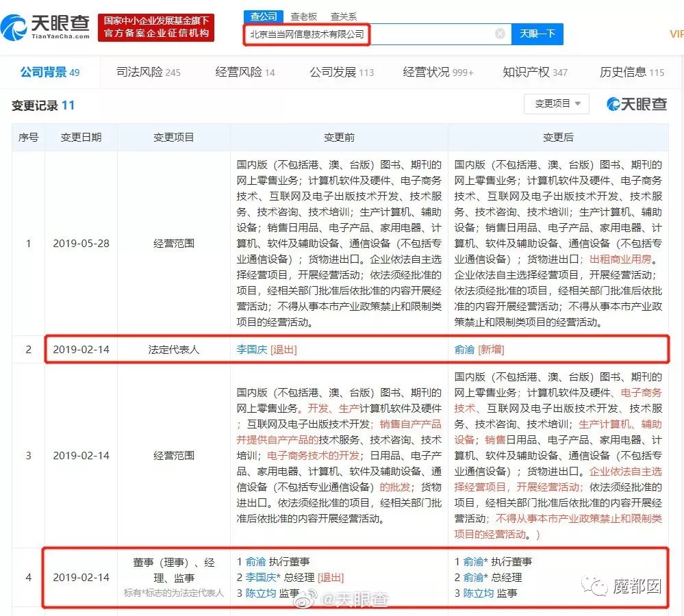The height and width of the screenshot is (616, 684).
Task: Select the 2019-05-28 date cell
Action: tap(81, 243)
